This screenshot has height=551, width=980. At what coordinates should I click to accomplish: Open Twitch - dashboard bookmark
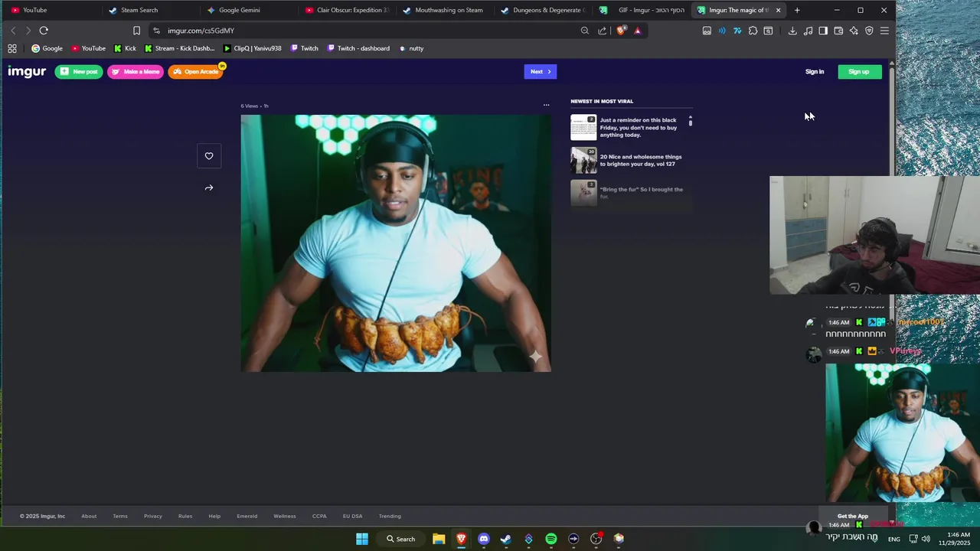point(358,48)
